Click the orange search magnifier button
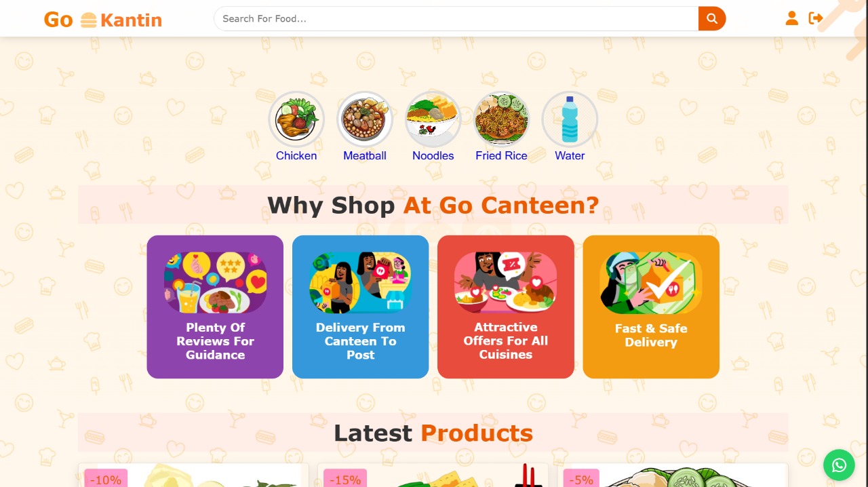 coord(712,18)
